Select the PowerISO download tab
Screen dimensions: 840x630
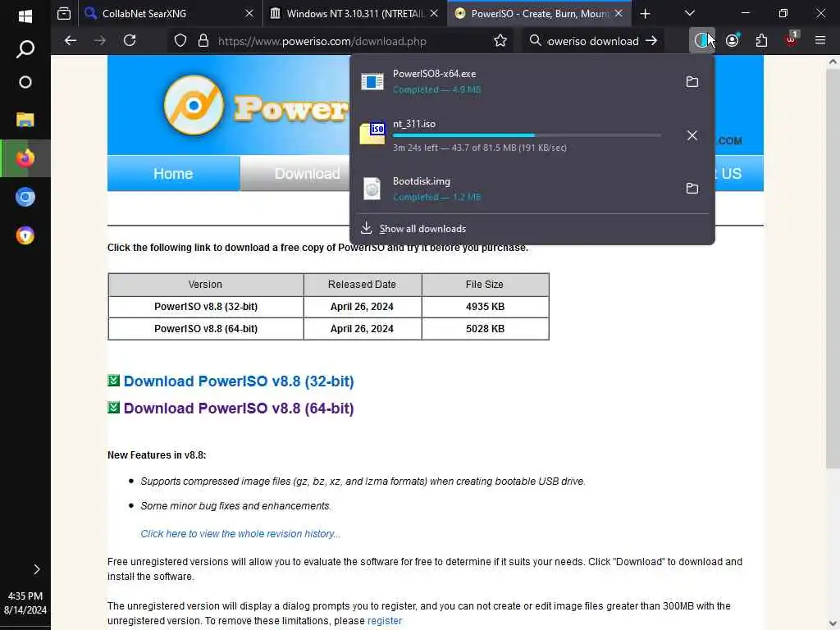538,14
